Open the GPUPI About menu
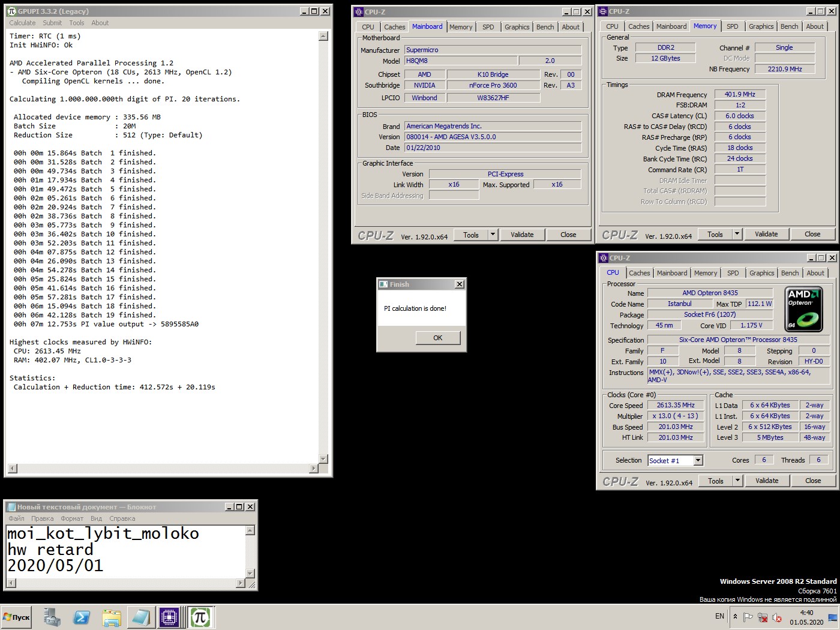Image resolution: width=840 pixels, height=630 pixels. [x=100, y=23]
